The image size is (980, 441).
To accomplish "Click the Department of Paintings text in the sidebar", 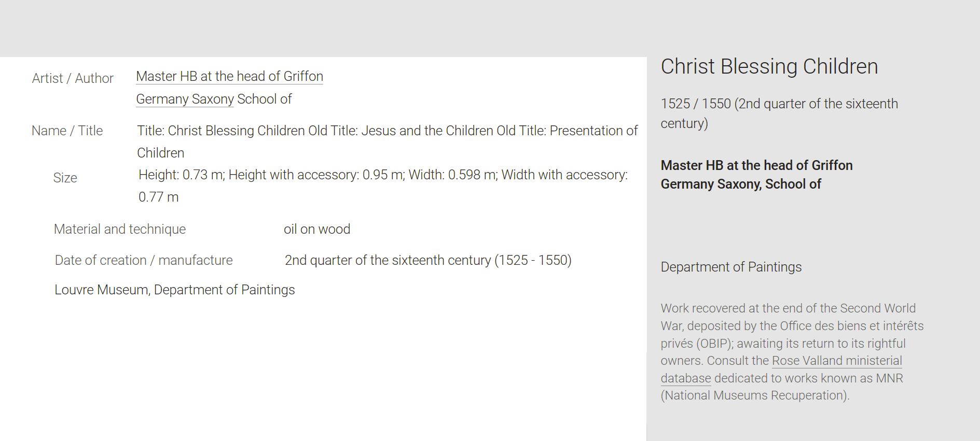I will [x=731, y=267].
